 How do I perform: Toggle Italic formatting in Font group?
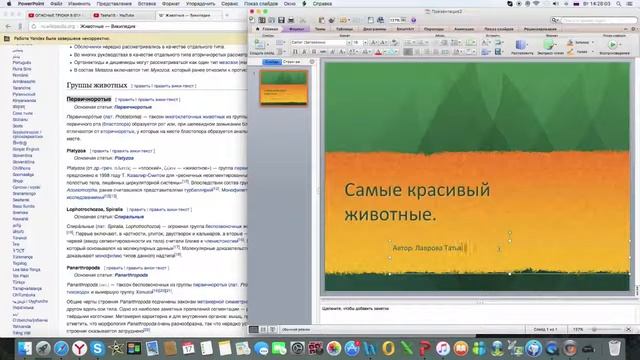tap(304, 52)
